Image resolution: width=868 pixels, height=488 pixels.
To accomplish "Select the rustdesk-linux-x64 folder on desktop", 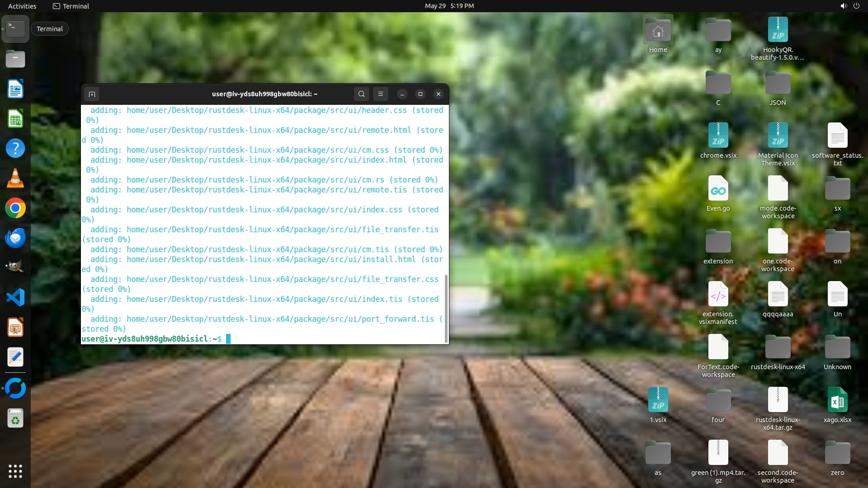I will (778, 348).
